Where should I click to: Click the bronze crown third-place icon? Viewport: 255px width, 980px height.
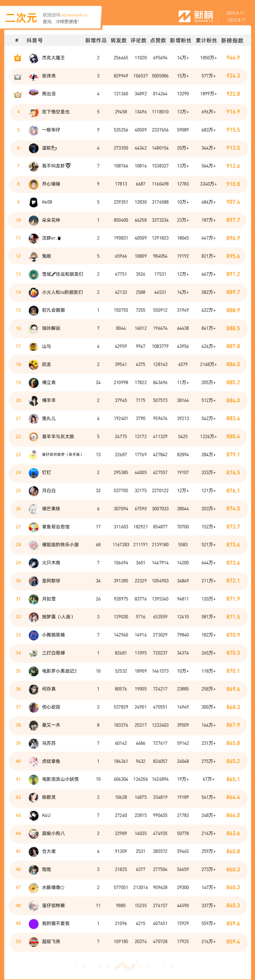coord(17,94)
